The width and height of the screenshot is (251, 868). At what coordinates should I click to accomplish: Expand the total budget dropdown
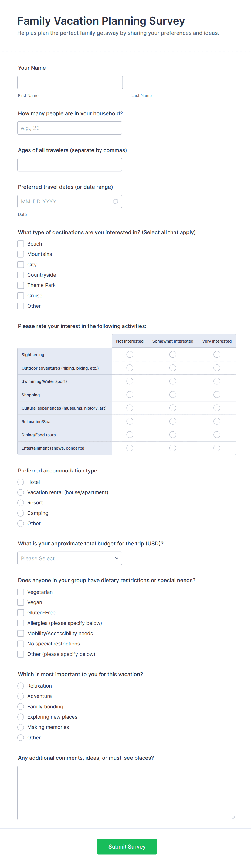pos(70,558)
